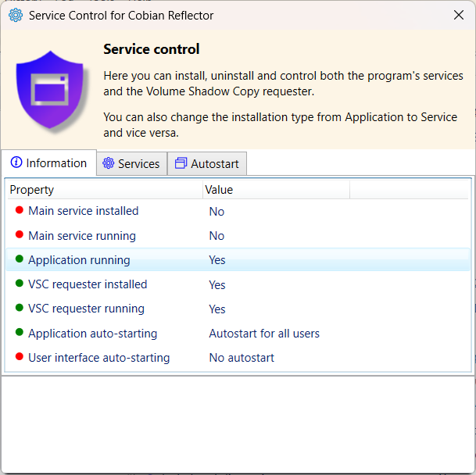The height and width of the screenshot is (475, 476).
Task: Select the VSC requester running row
Action: click(x=86, y=309)
